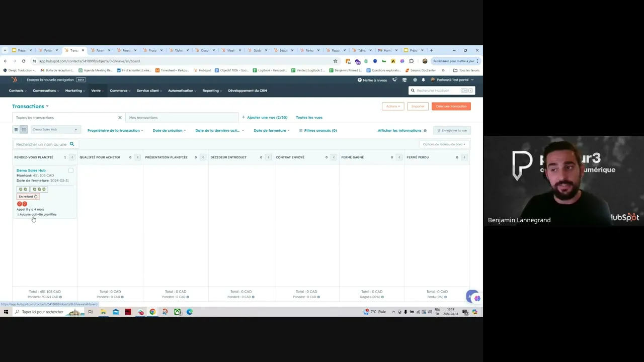Screen dimensions: 644x362
Task: Select the Demo Sales Hub deal card checkbox
Action: point(71,170)
